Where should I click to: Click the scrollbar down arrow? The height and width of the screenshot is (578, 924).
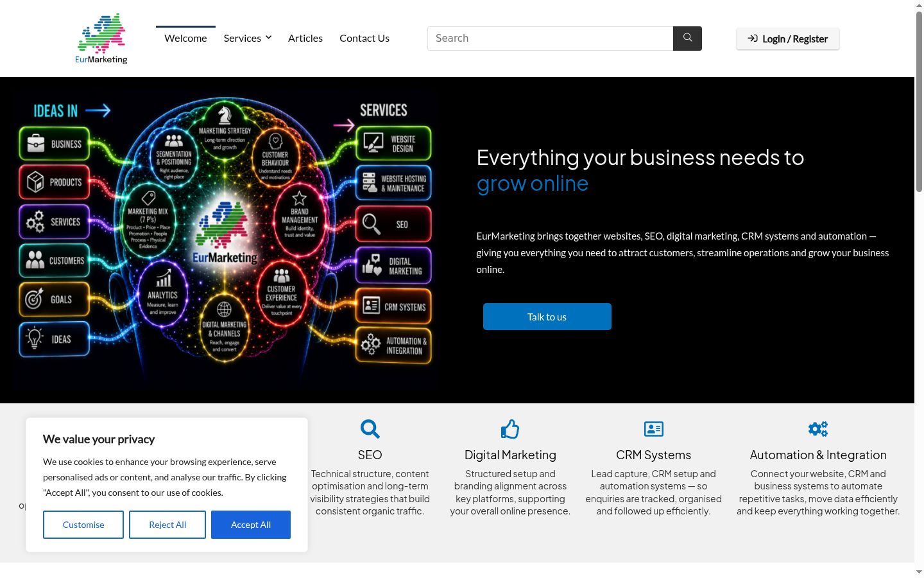click(919, 572)
